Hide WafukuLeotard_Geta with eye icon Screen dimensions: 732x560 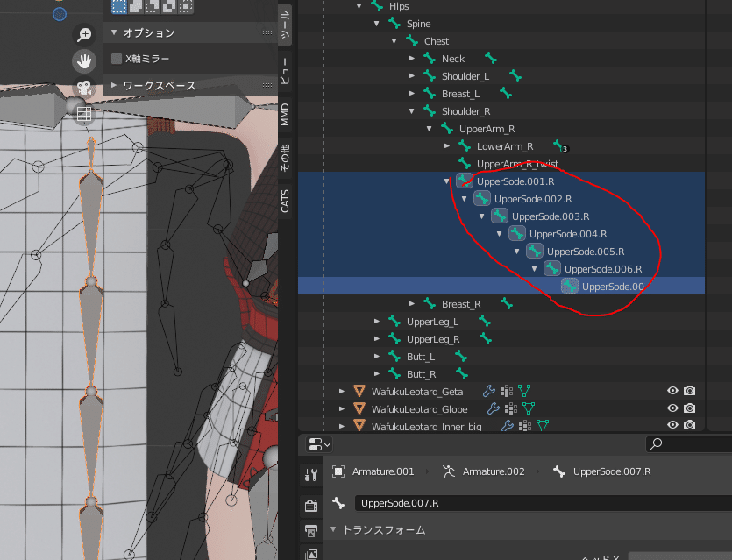[x=672, y=391]
